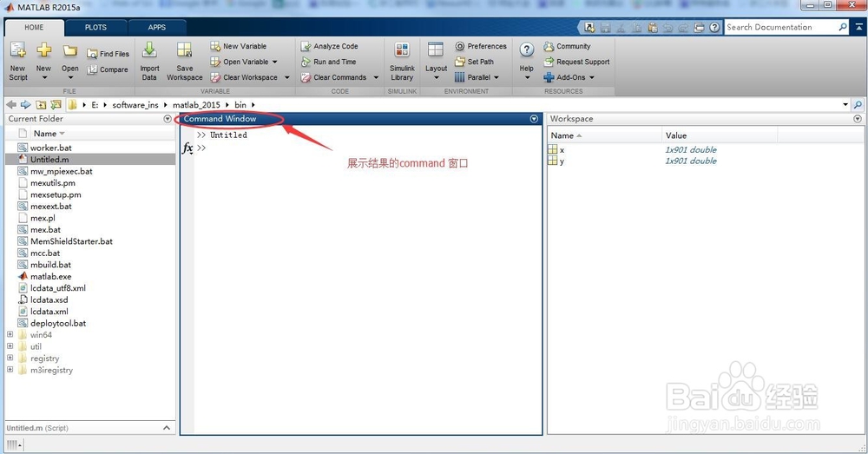Open the Add-Ons dropdown
The image size is (868, 454).
click(591, 77)
